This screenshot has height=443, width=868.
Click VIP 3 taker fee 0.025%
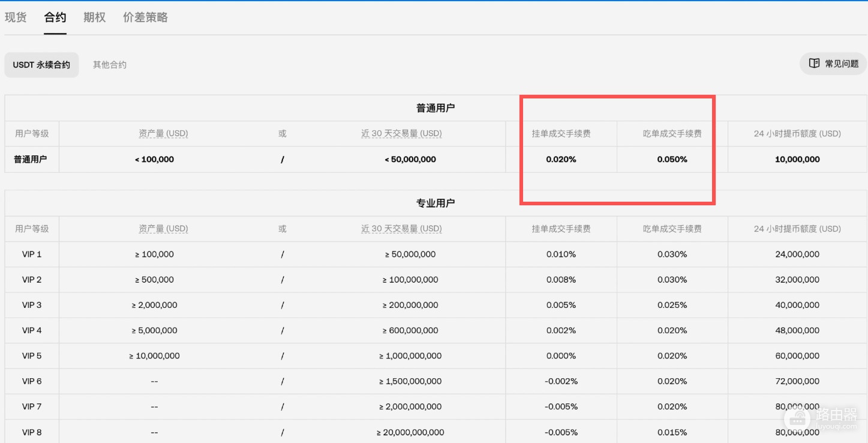[x=672, y=305]
